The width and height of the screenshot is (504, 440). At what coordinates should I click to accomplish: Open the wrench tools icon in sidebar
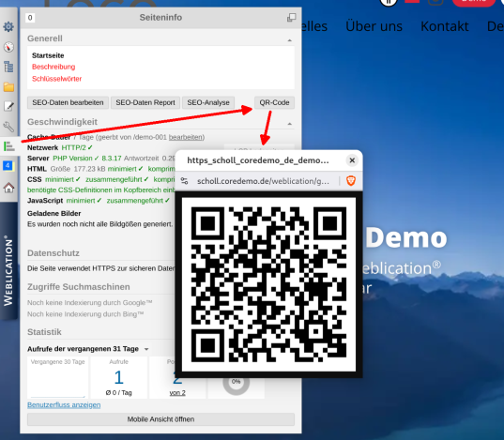coord(8,127)
